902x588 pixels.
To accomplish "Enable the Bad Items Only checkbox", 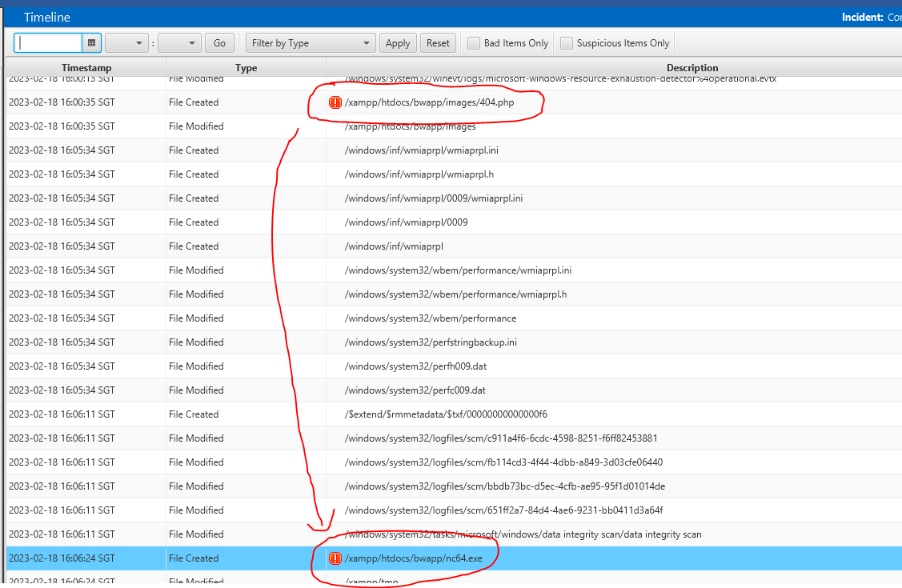I will point(474,43).
